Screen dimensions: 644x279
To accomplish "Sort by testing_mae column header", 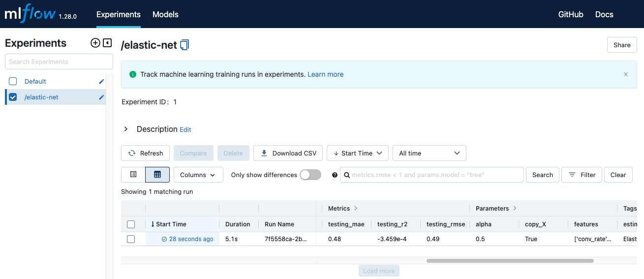I will (346, 224).
